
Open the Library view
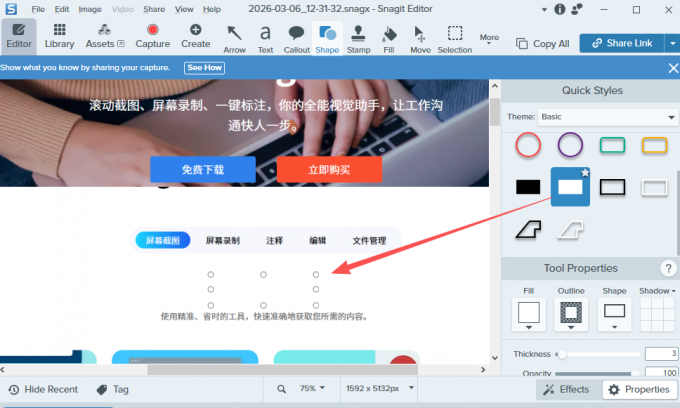59,36
